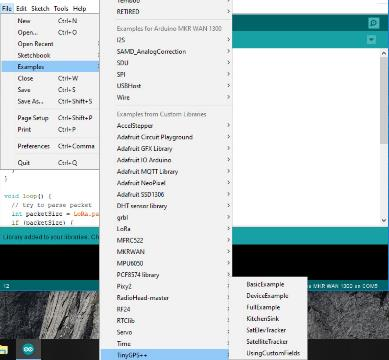The image size is (389, 360).
Task: Expand the Wire examples arrow
Action: 228,97
